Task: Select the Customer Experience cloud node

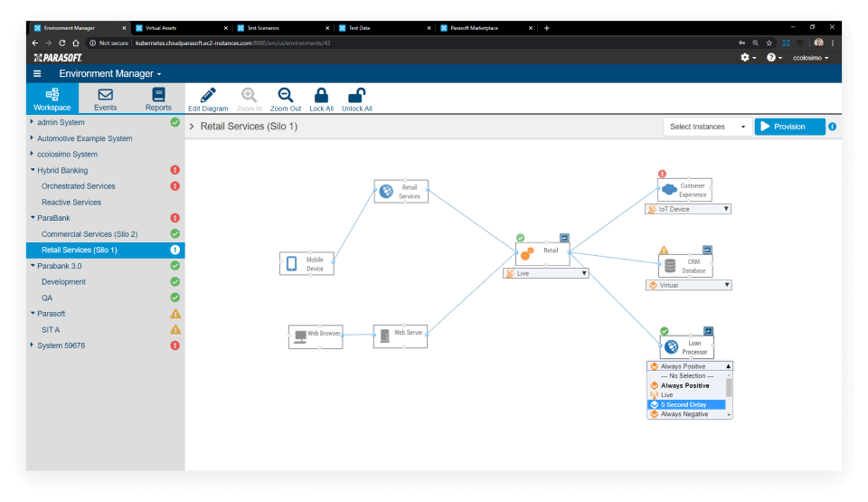Action: (x=684, y=190)
